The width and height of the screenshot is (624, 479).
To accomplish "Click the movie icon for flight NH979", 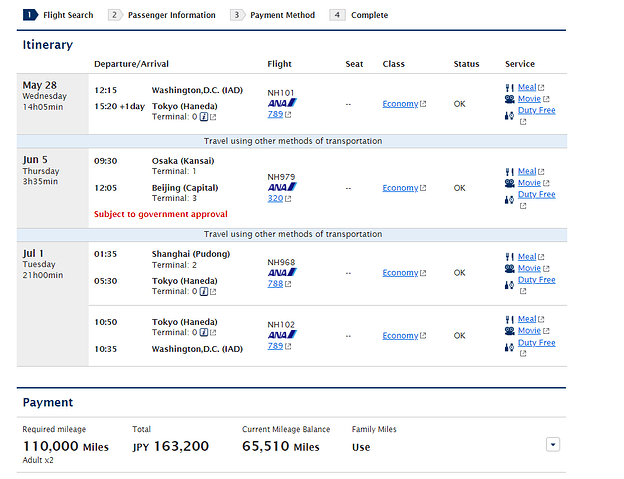I will tap(510, 183).
